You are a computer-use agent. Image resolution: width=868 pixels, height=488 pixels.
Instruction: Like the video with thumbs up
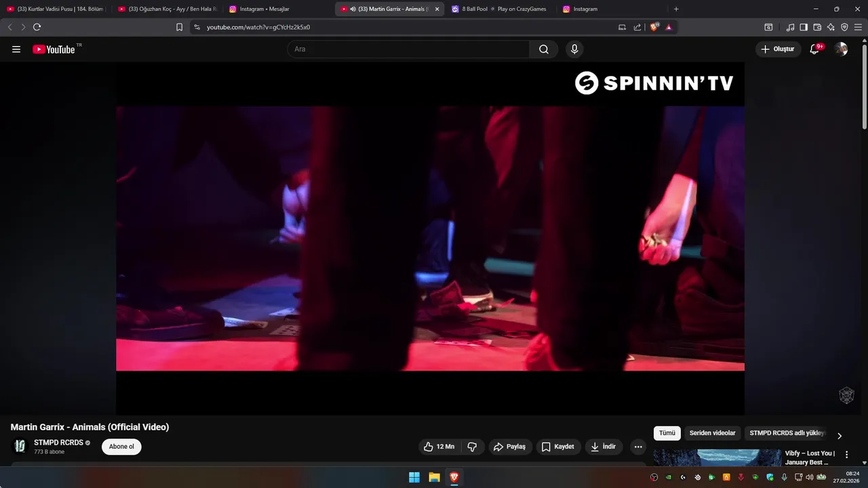439,447
